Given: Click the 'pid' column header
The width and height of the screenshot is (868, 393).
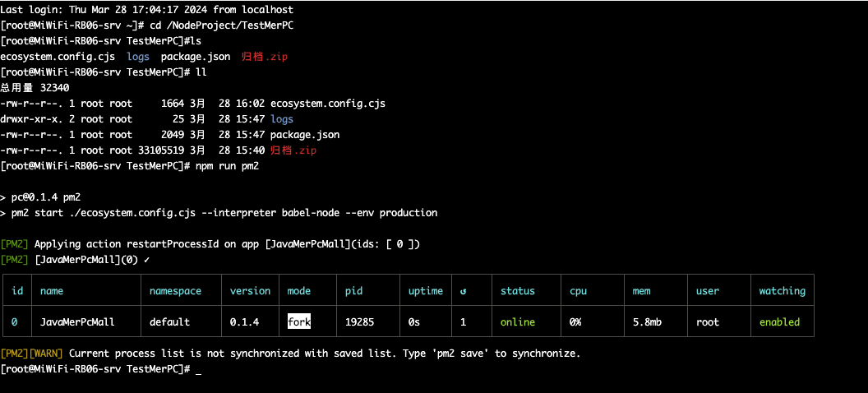Looking at the screenshot, I should tap(353, 291).
